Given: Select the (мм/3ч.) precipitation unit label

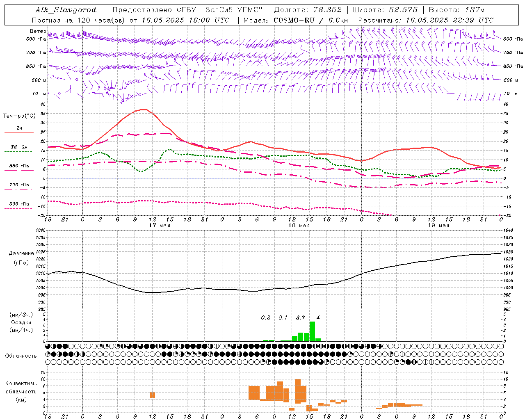Looking at the screenshot, I should (21, 315).
